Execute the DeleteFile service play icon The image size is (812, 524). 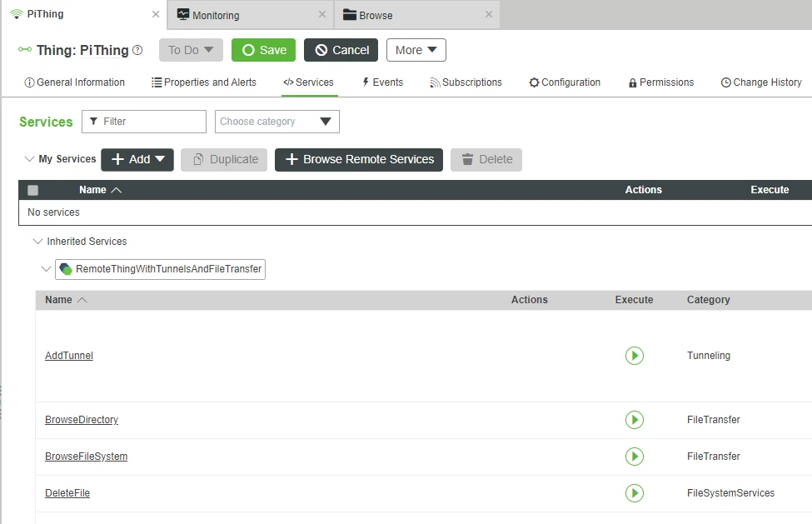tap(635, 493)
